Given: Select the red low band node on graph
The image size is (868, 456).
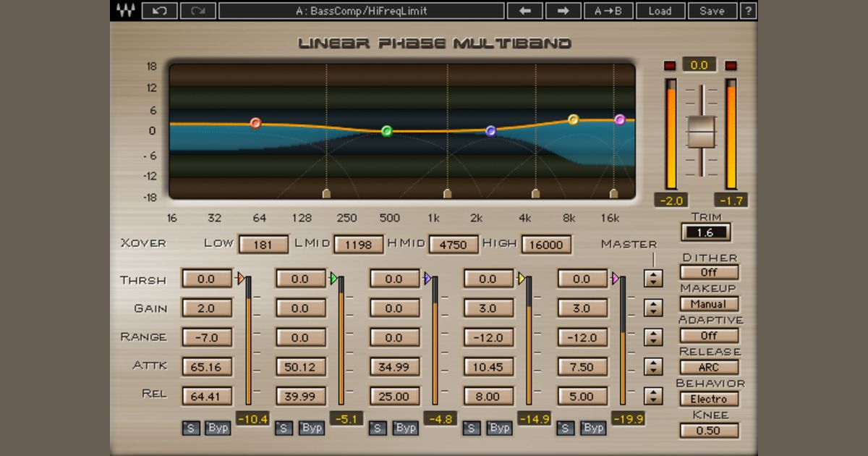Looking at the screenshot, I should (255, 123).
